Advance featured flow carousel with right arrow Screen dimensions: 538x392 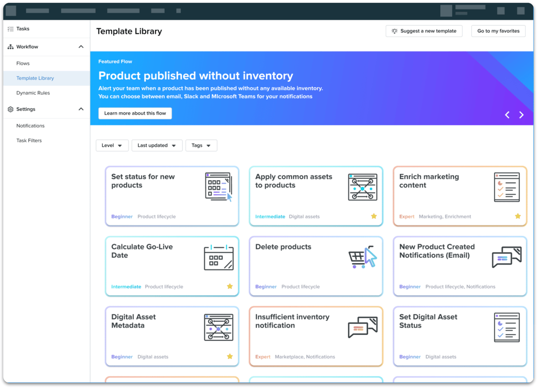[x=521, y=115]
